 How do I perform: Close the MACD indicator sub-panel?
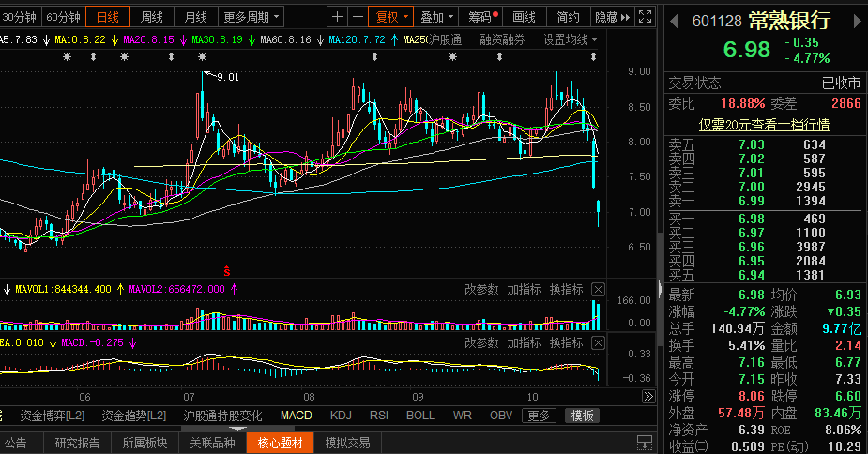(598, 342)
